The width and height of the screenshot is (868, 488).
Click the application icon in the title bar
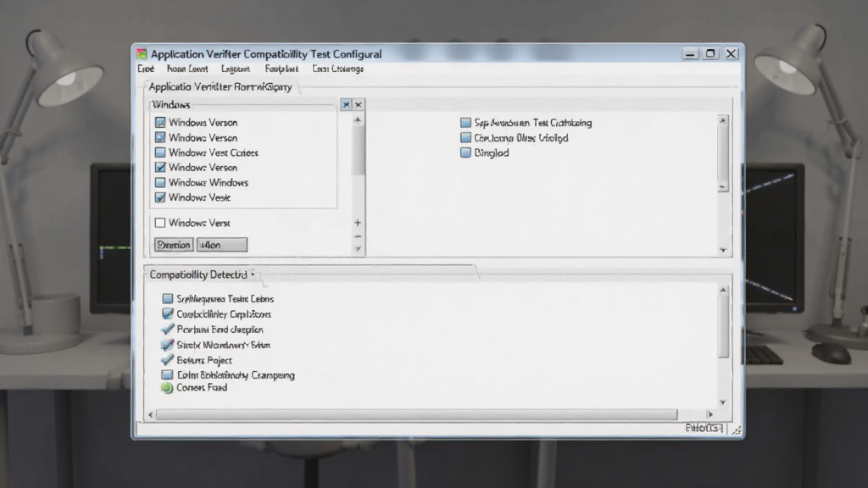click(142, 53)
